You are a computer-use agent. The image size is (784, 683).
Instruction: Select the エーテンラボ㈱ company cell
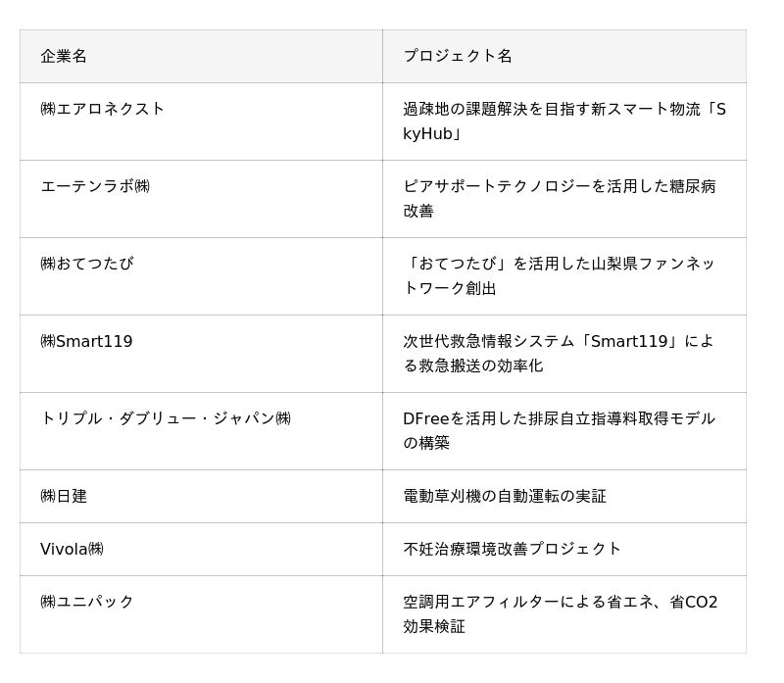pos(95,186)
